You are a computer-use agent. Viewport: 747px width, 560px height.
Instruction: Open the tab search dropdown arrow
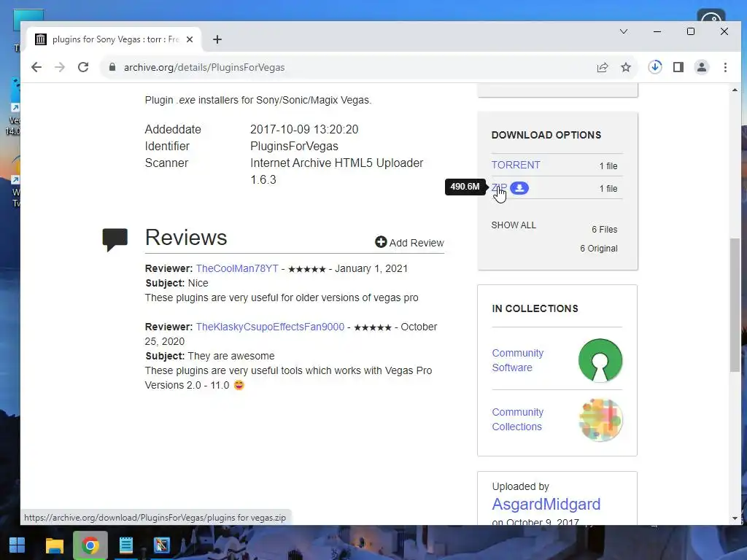[624, 31]
